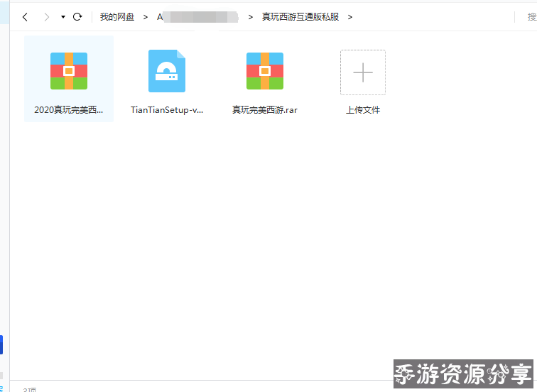
Task: Click the forward navigation arrow
Action: coord(47,16)
